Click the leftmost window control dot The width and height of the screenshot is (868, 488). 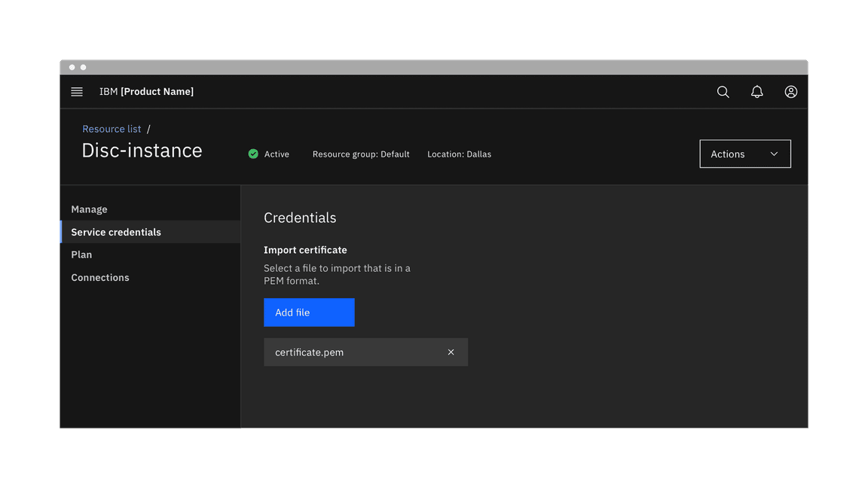72,66
